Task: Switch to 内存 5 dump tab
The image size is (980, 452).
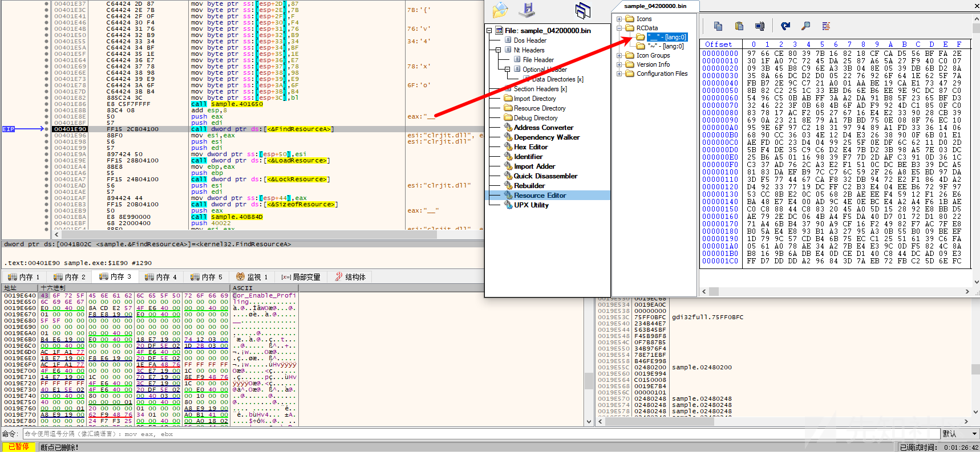Action: [206, 277]
